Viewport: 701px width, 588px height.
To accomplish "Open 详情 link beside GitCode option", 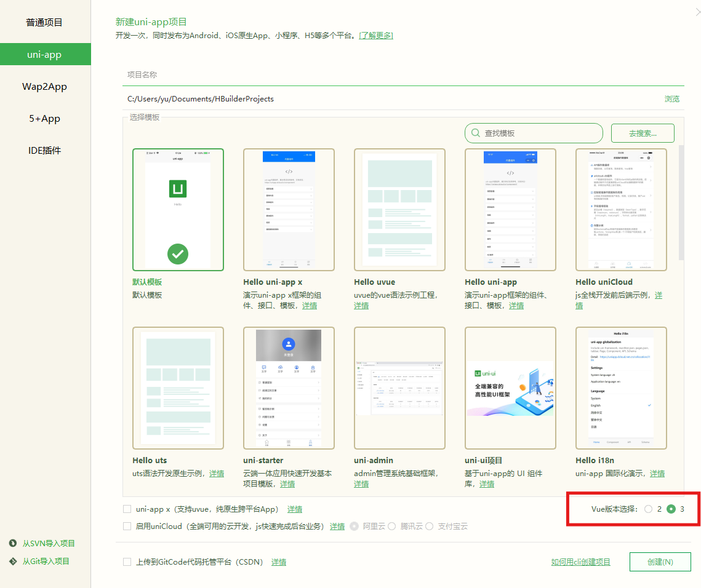I will [279, 562].
